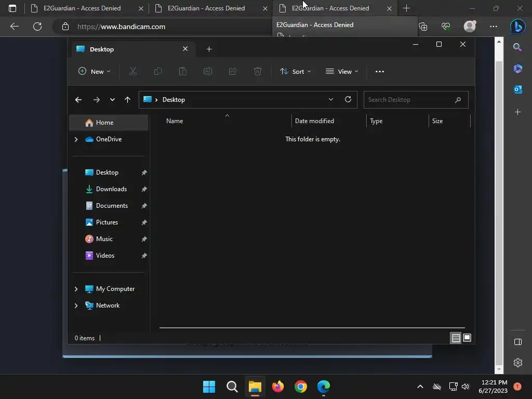Viewport: 532px width, 399px height.
Task: View site information lock icon
Action: [x=65, y=26]
